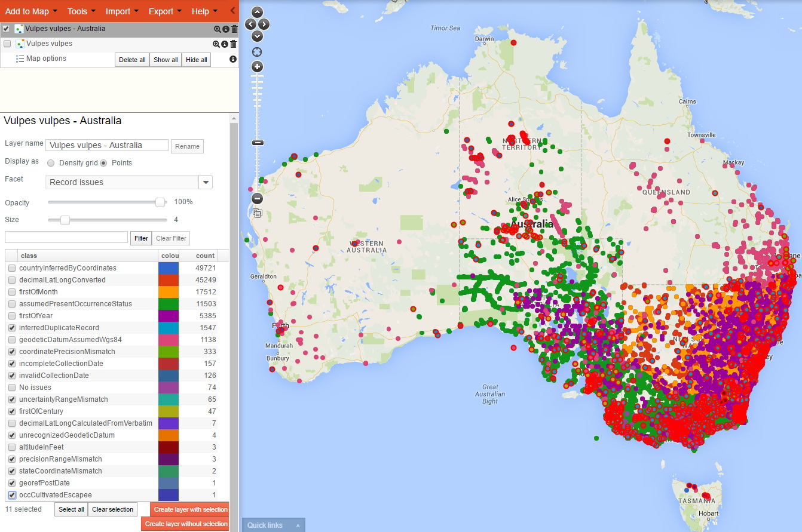Show info for Vulpes vulpes - Australia layer
The image size is (802, 532).
[x=225, y=29]
